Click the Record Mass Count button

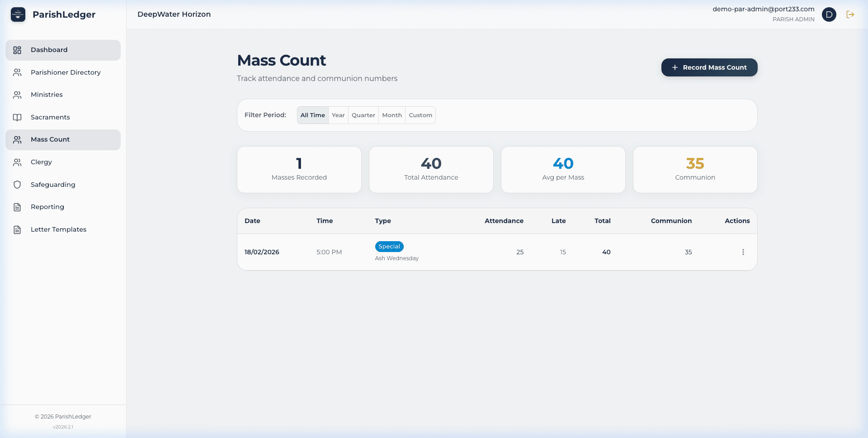709,67
